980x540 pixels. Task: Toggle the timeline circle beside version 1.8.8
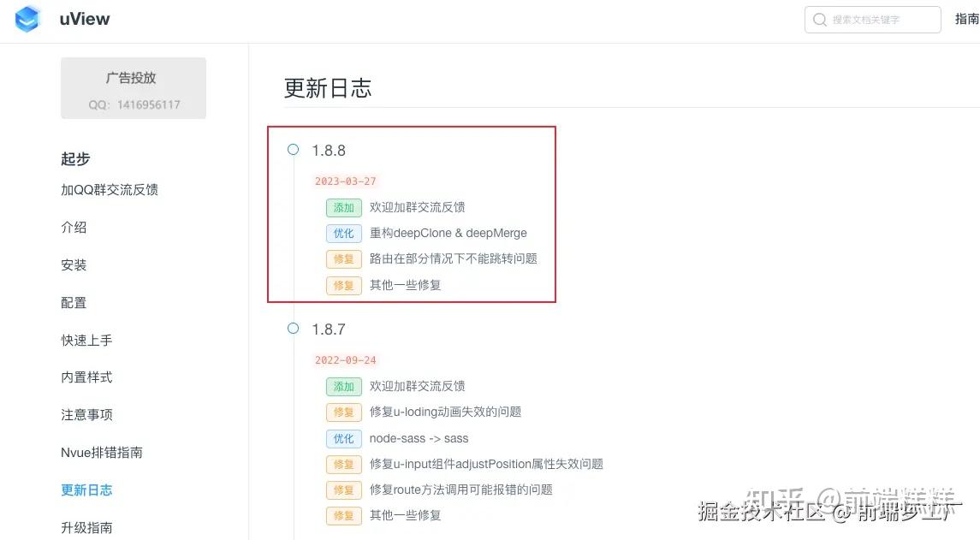tap(293, 149)
